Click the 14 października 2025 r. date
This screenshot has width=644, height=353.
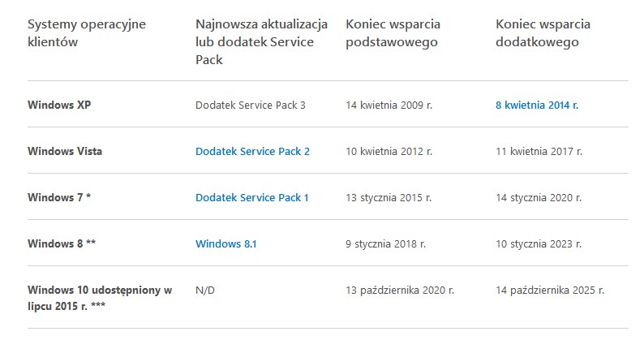pos(550,291)
